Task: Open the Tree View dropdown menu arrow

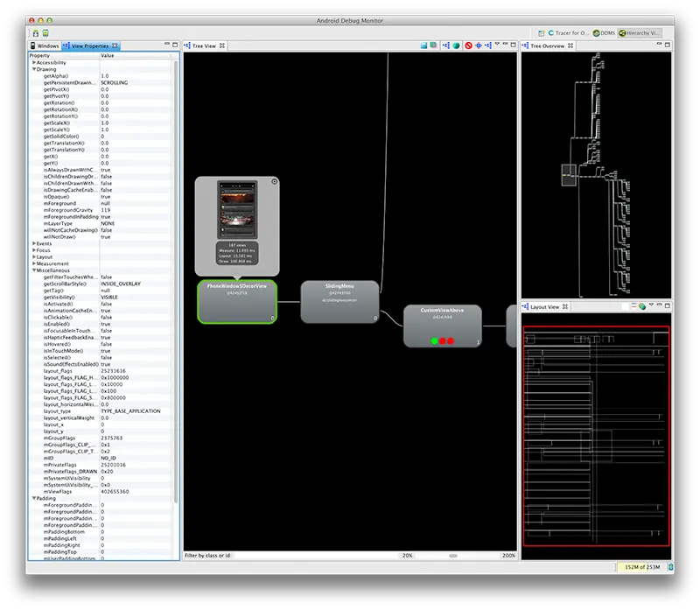Action: (497, 46)
